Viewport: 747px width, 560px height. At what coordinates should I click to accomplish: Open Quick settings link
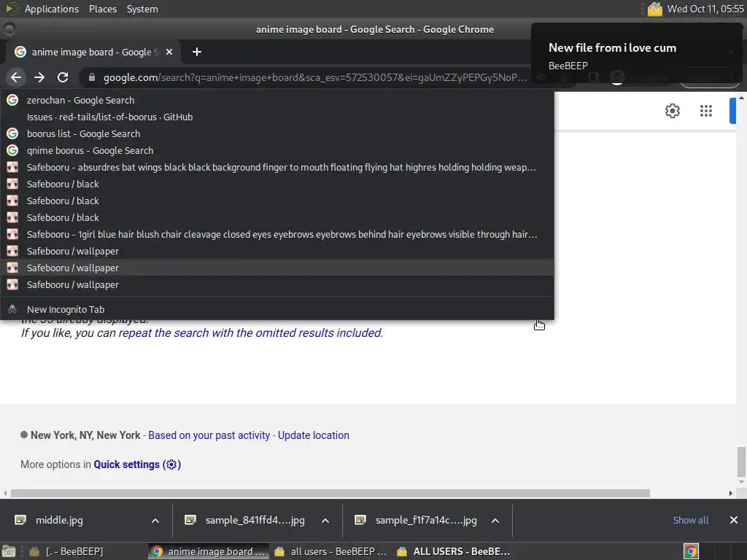point(137,464)
